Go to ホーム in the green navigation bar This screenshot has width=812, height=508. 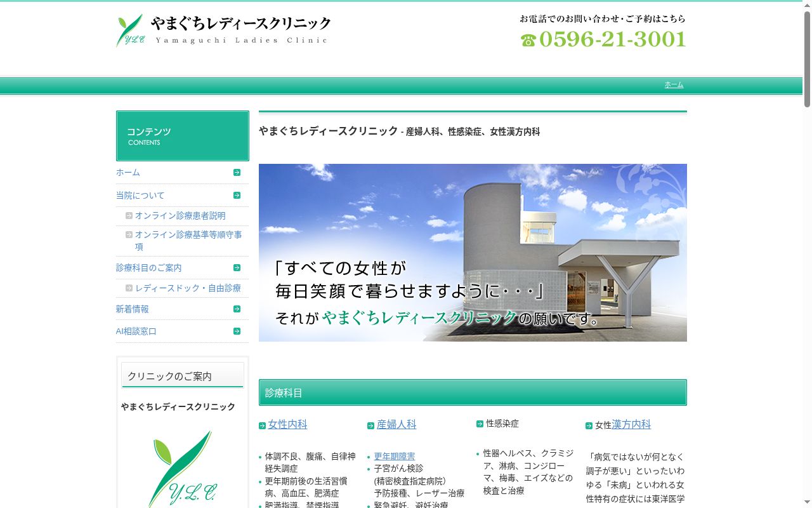[674, 85]
